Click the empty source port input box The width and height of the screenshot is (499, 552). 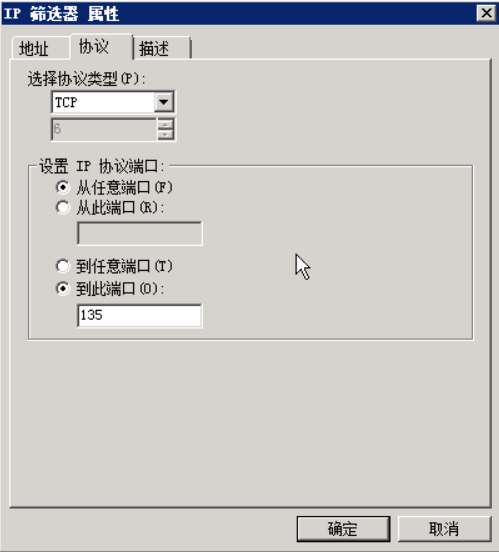point(139,233)
